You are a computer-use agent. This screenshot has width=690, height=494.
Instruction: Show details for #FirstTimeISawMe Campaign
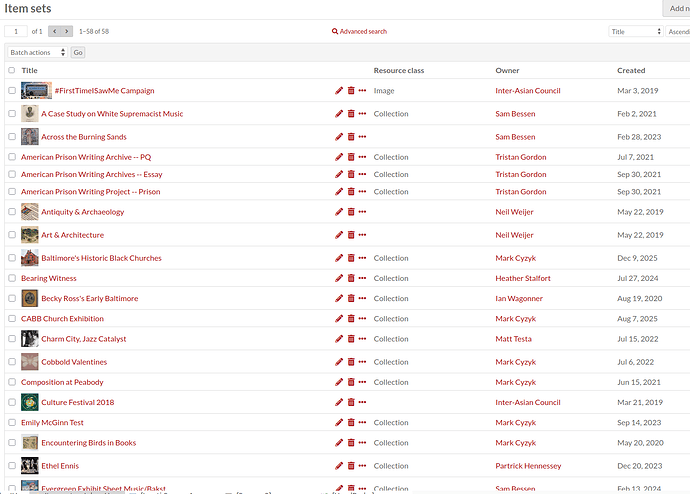pyautogui.click(x=362, y=91)
